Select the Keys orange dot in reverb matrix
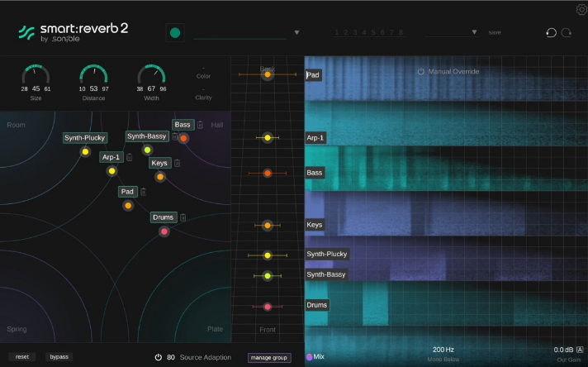This screenshot has height=367, width=588. [160, 177]
